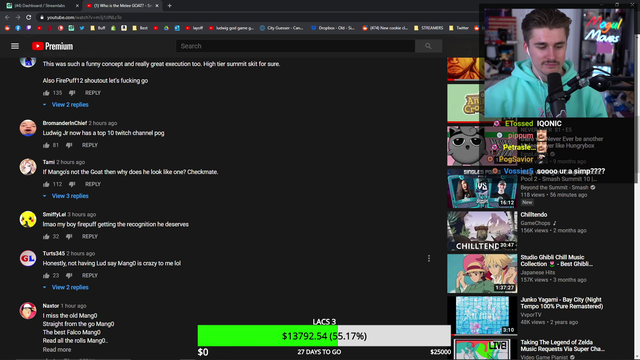
Task: Expand Naxtor's comment with Read more
Action: [57, 350]
